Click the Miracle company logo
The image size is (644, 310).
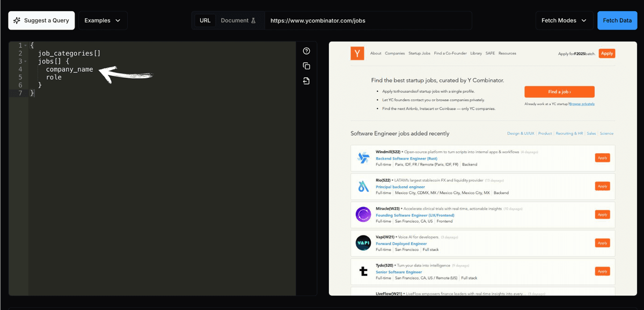tap(363, 215)
